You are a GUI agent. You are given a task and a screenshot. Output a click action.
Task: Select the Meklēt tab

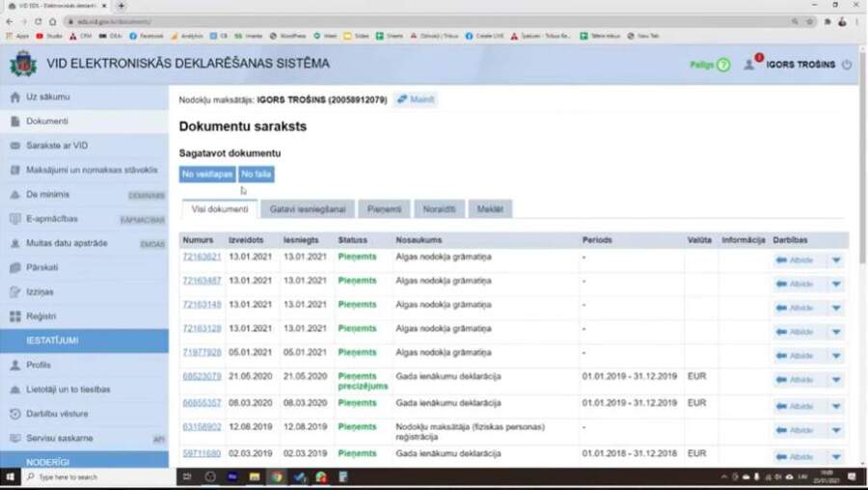491,208
